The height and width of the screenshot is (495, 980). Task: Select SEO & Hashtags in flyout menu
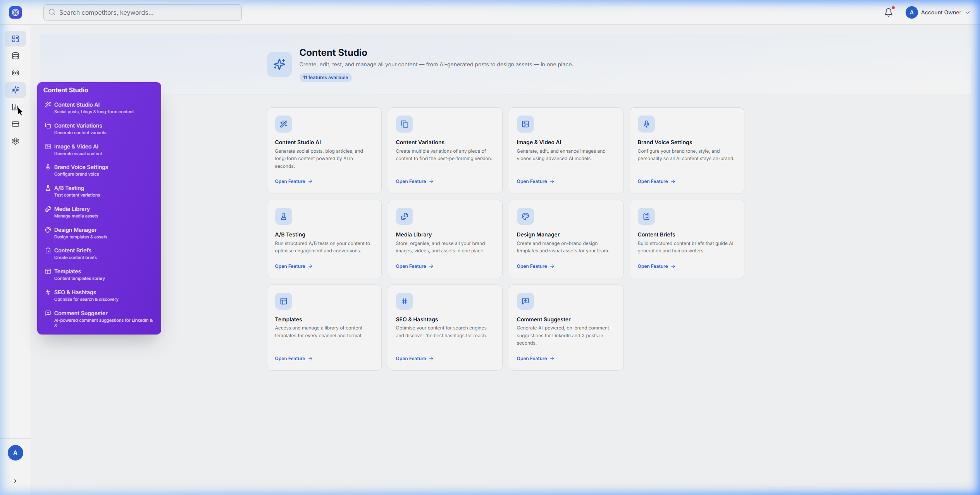point(99,295)
